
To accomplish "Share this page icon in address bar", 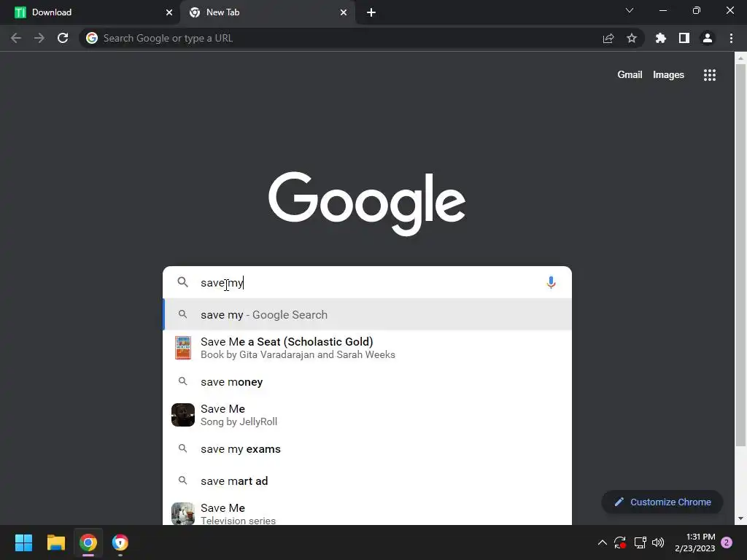I will (x=608, y=38).
